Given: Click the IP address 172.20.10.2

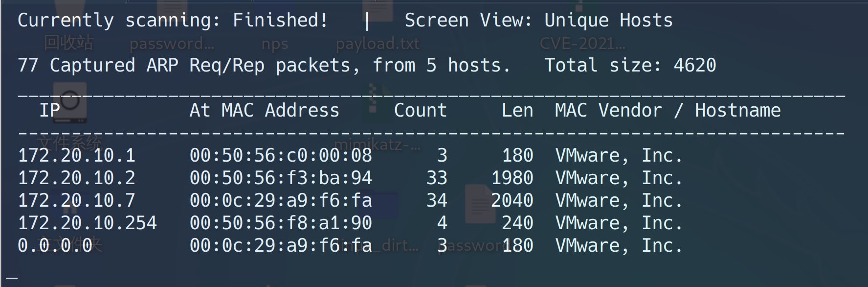Looking at the screenshot, I should coord(77,178).
